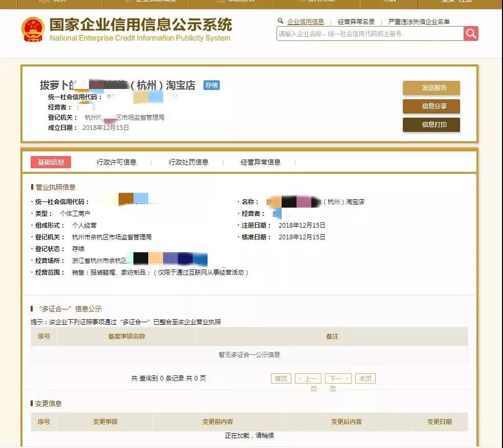Viewport: 503px width, 448px height.
Task: Click the 个人经营 value
Action: (84, 226)
